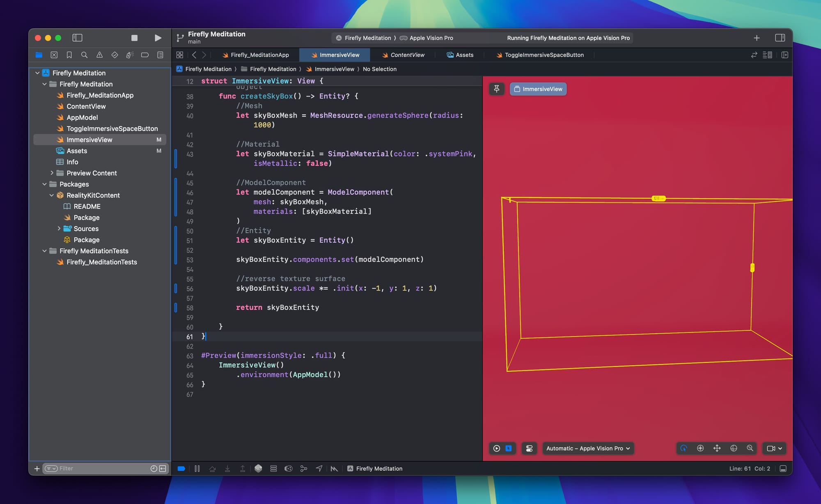The height and width of the screenshot is (504, 821).
Task: Open the view hierarchy debugger cube icon
Action: tap(258, 468)
